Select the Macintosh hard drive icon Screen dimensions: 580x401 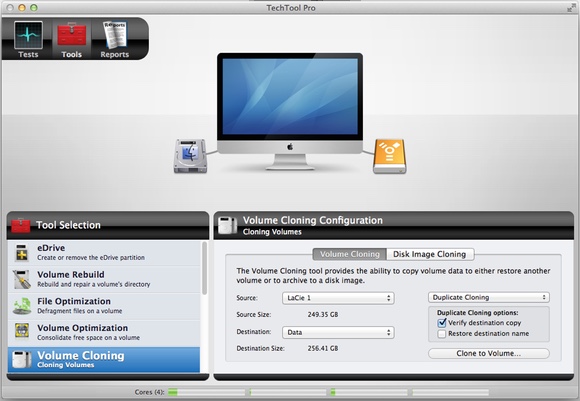[190, 156]
